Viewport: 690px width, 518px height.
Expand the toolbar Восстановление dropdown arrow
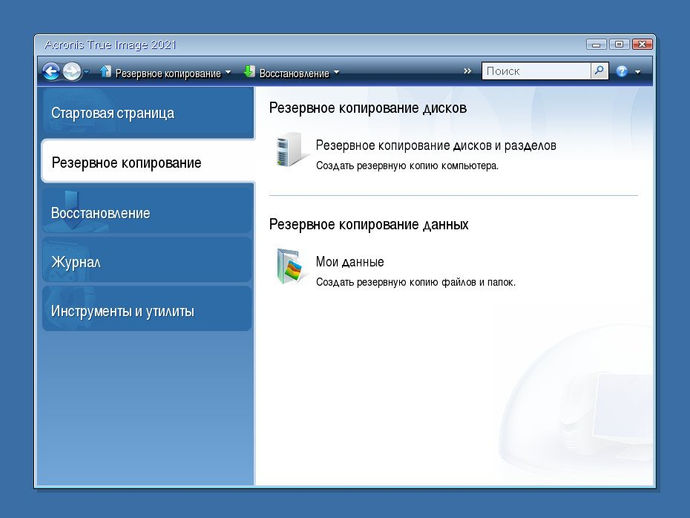(337, 72)
